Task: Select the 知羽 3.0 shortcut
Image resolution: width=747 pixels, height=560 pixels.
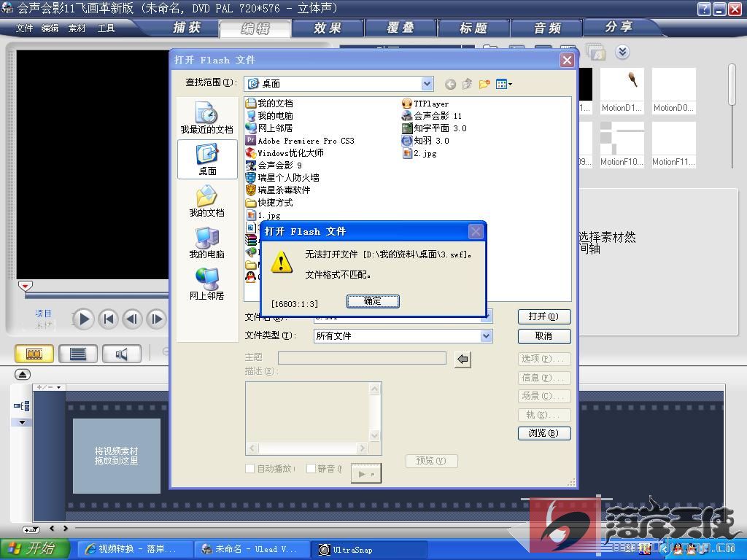Action: click(425, 141)
